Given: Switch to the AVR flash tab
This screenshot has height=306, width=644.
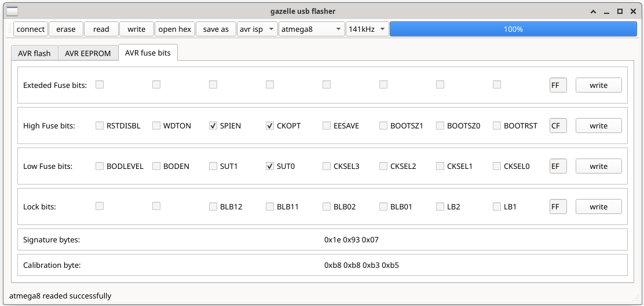Looking at the screenshot, I should pyautogui.click(x=34, y=53).
